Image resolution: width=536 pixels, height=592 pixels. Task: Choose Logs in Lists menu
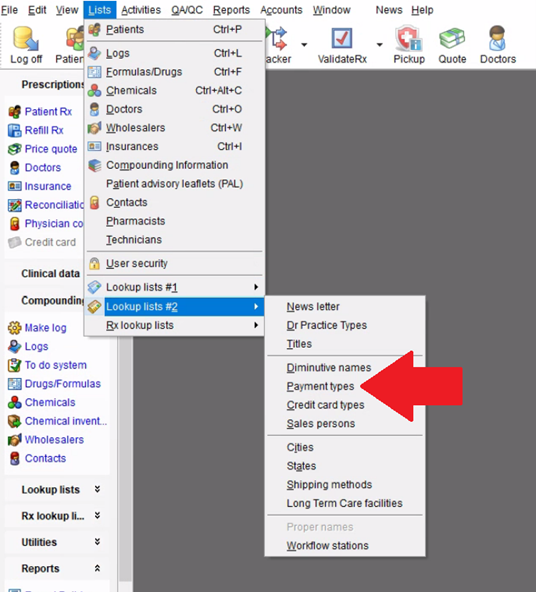(174, 53)
